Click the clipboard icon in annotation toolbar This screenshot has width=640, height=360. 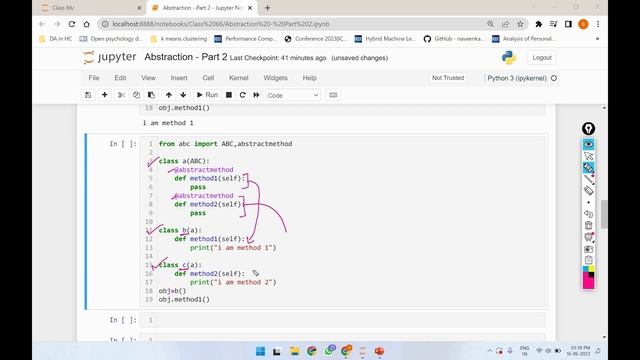[x=588, y=260]
